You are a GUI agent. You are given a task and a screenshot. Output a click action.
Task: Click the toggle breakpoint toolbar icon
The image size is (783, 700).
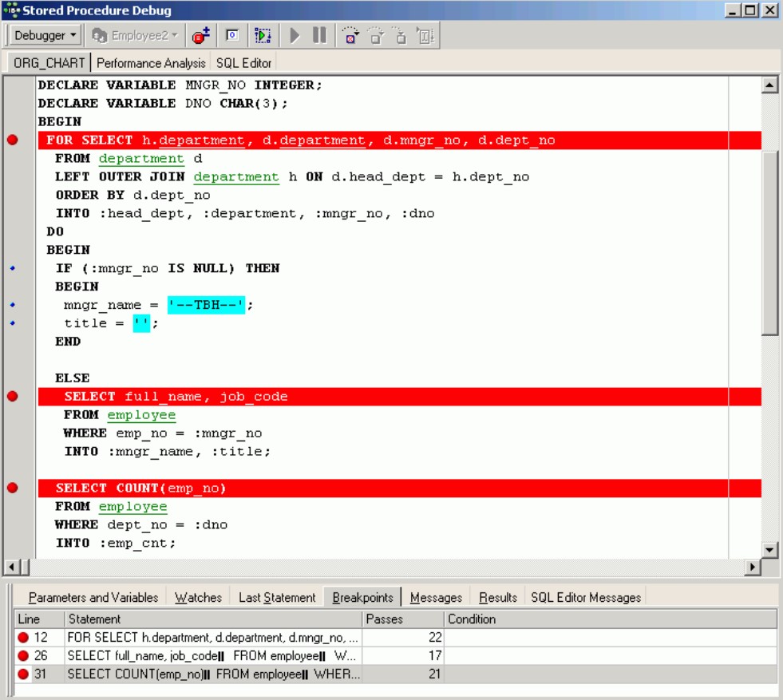point(201,36)
